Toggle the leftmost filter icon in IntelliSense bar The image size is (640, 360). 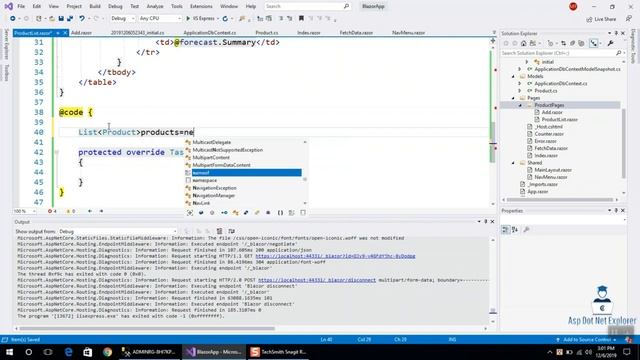coord(190,213)
